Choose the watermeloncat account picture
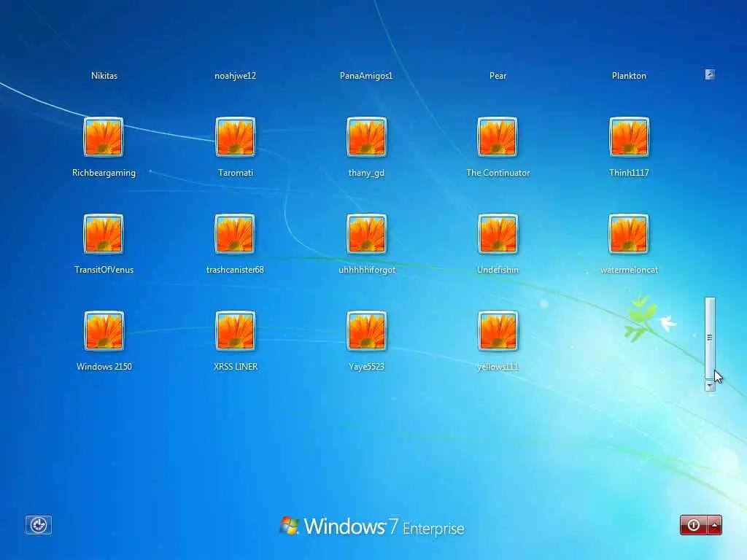 pos(629,234)
